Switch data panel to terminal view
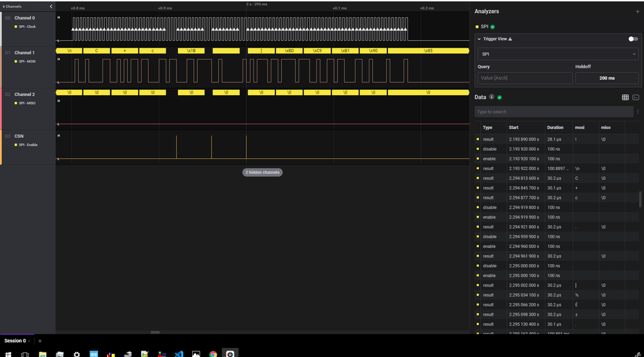The width and height of the screenshot is (644, 357). (636, 97)
